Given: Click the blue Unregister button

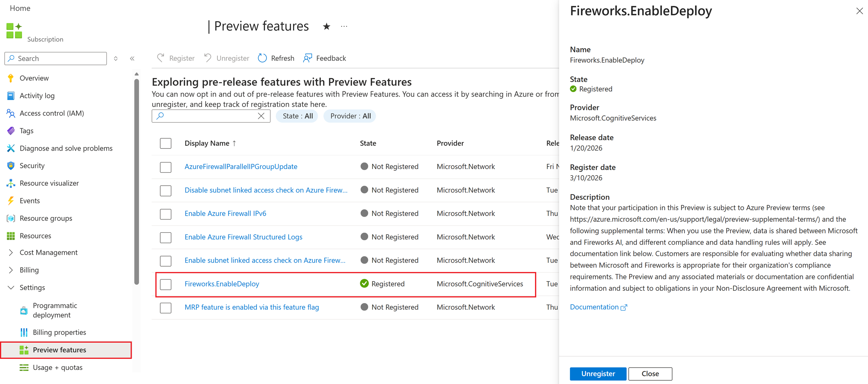Looking at the screenshot, I should coord(598,374).
